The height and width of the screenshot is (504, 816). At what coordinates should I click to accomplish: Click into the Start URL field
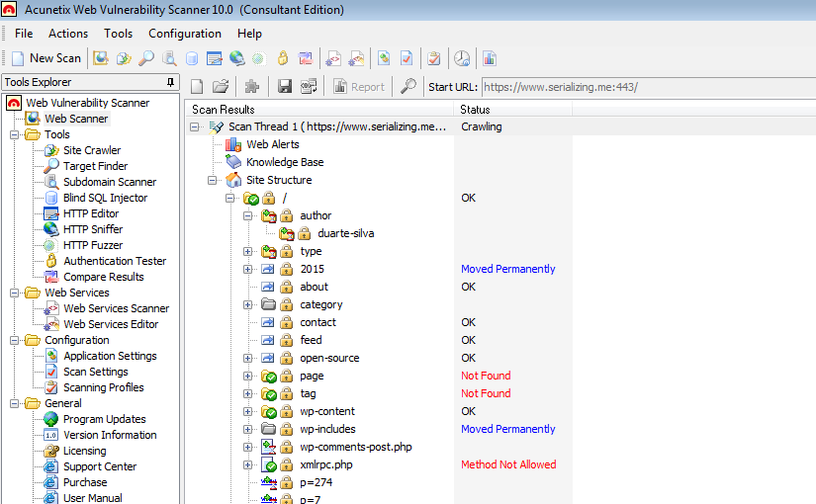click(x=649, y=87)
